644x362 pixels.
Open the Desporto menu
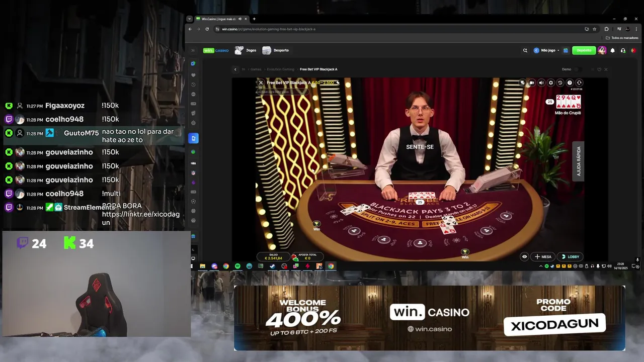(x=276, y=50)
